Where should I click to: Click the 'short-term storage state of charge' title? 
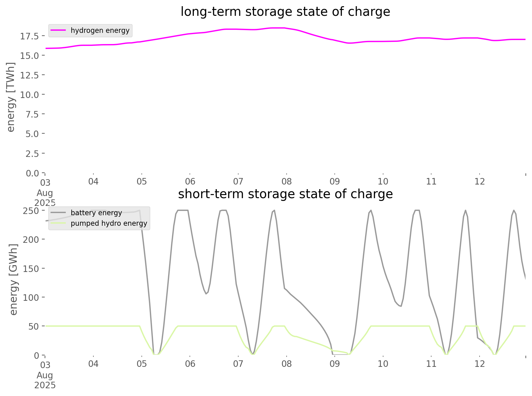tap(285, 194)
